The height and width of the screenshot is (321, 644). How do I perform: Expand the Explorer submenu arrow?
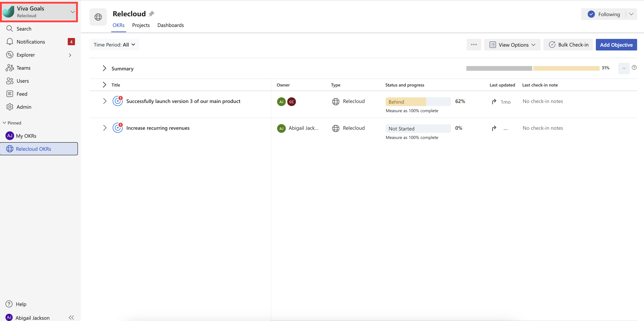[x=70, y=55]
